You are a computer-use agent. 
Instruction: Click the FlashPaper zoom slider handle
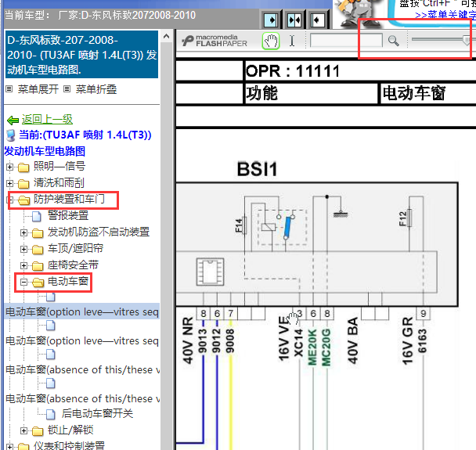467,41
